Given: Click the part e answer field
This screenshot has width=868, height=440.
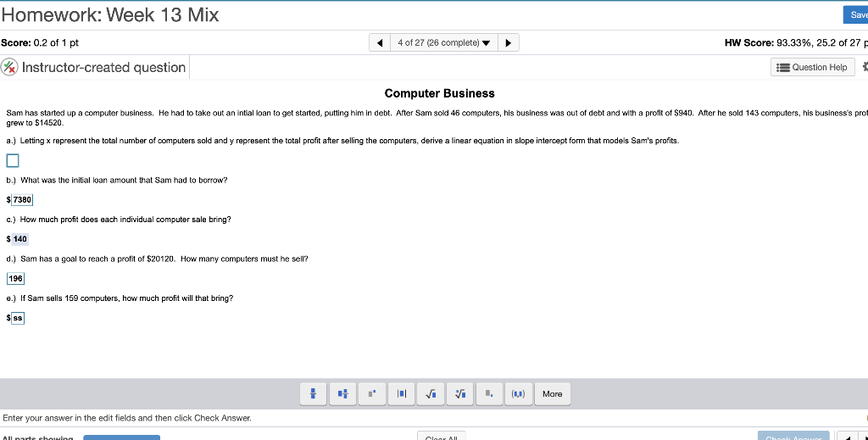Looking at the screenshot, I should click(x=18, y=318).
